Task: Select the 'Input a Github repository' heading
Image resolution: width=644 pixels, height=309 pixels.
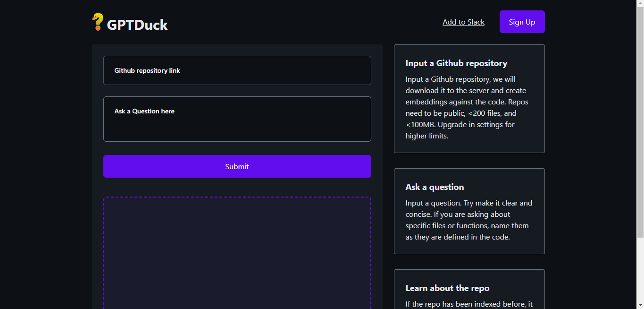Action: (456, 63)
